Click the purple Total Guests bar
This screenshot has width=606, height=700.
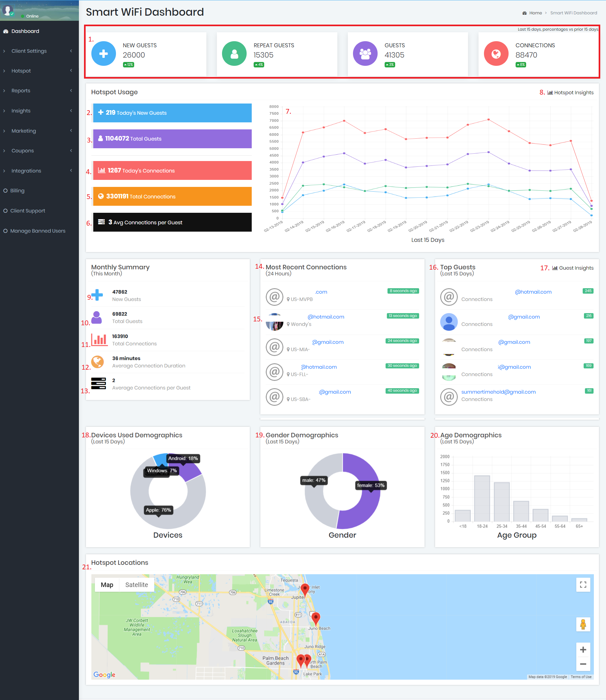click(172, 139)
